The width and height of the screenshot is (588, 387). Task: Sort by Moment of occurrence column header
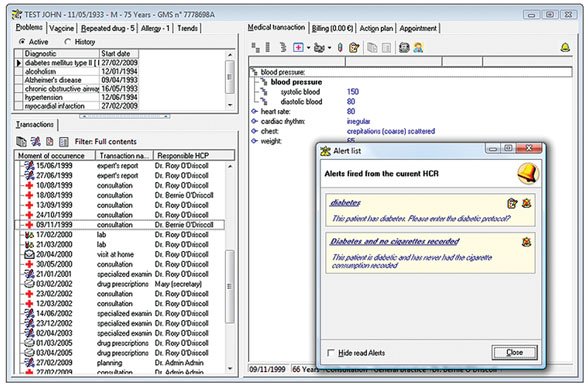tap(55, 155)
